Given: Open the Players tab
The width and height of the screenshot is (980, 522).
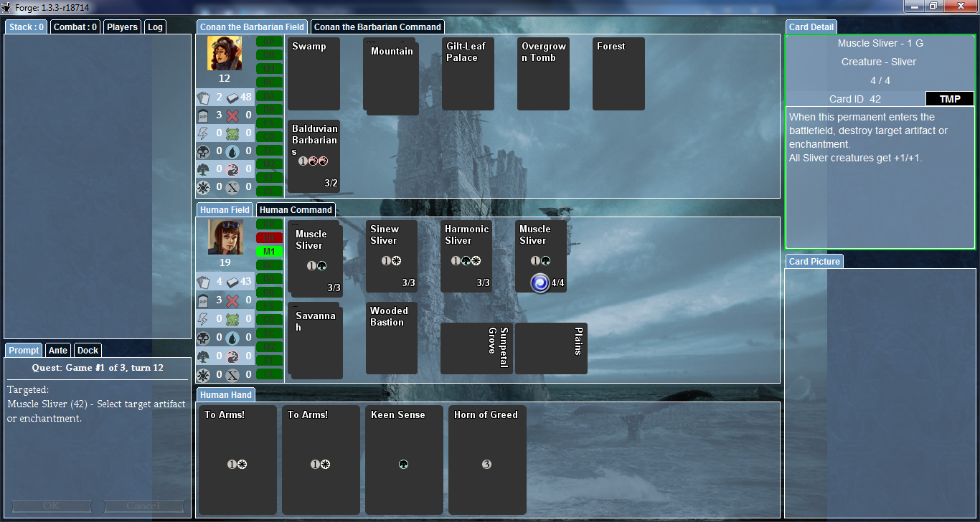Looking at the screenshot, I should [122, 27].
